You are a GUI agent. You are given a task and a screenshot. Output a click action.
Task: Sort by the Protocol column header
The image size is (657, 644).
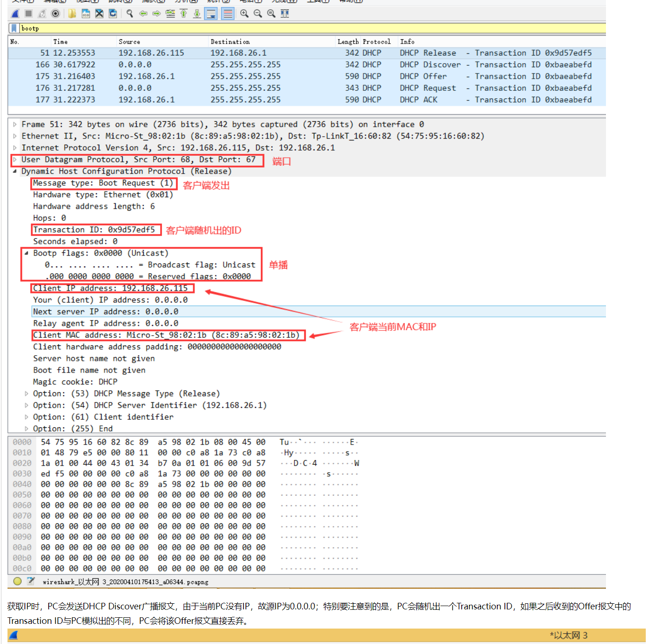(377, 42)
